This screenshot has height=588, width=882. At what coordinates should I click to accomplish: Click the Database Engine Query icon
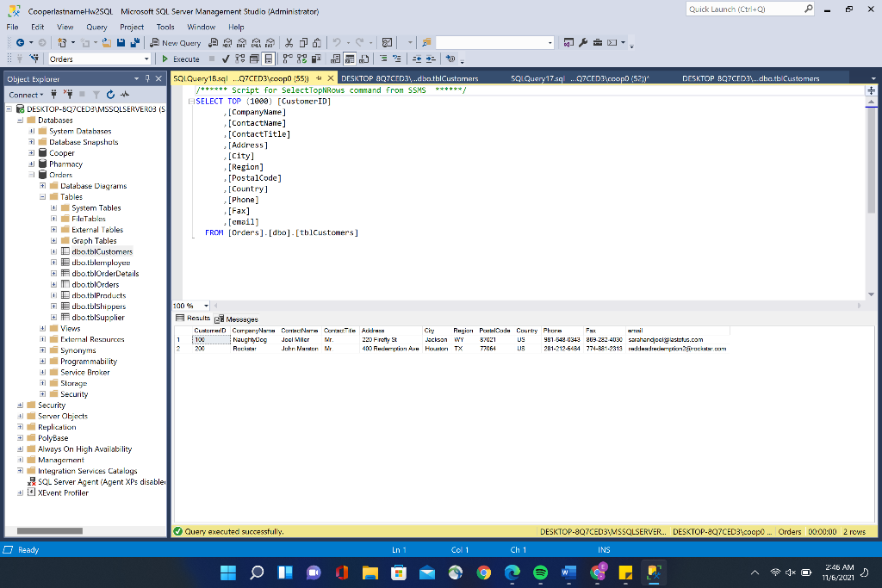(x=214, y=43)
